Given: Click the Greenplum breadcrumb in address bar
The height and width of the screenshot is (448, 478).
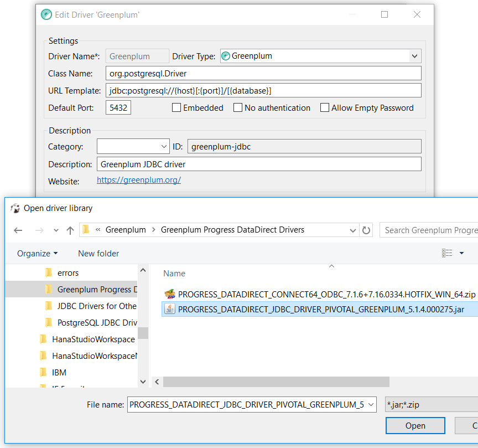Looking at the screenshot, I should (x=126, y=230).
